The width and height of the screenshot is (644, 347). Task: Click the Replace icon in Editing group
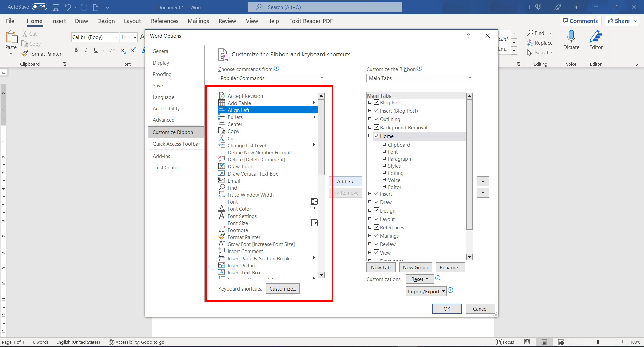pyautogui.click(x=530, y=43)
